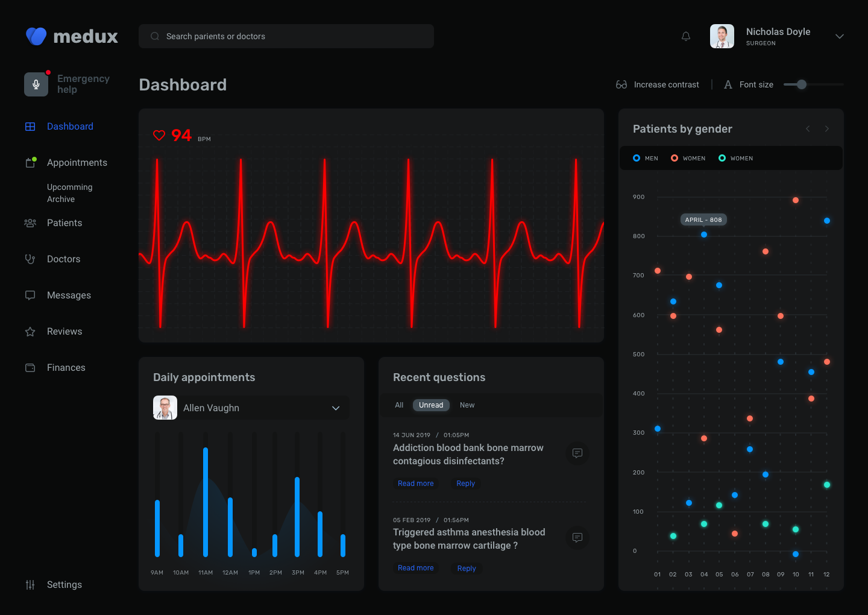Image resolution: width=868 pixels, height=615 pixels.
Task: Click the notification bell icon
Action: point(686,36)
